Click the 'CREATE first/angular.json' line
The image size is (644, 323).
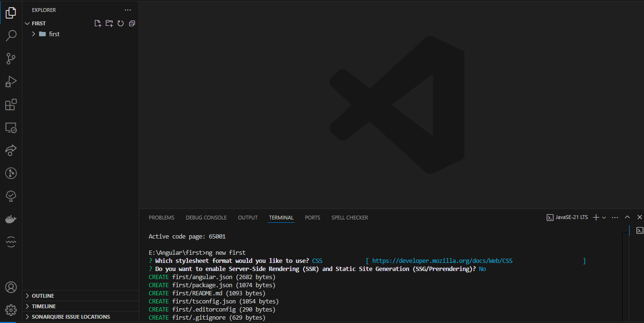[212, 277]
